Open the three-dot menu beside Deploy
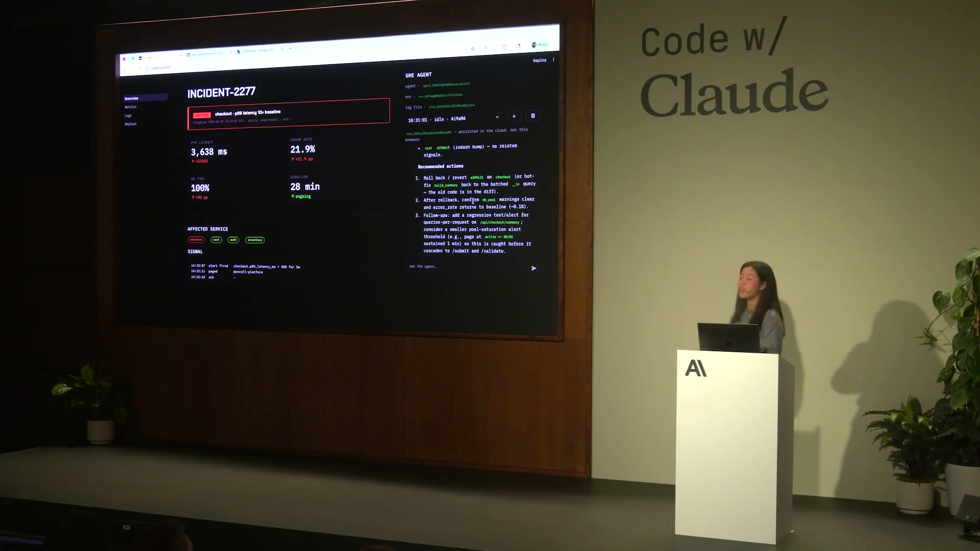 [x=553, y=60]
